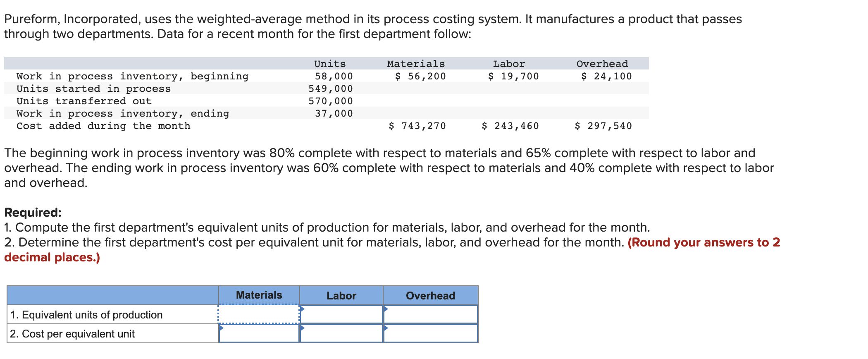868x359 pixels.
Task: Select the Labor cost per equivalent unit cell
Action: click(x=341, y=333)
